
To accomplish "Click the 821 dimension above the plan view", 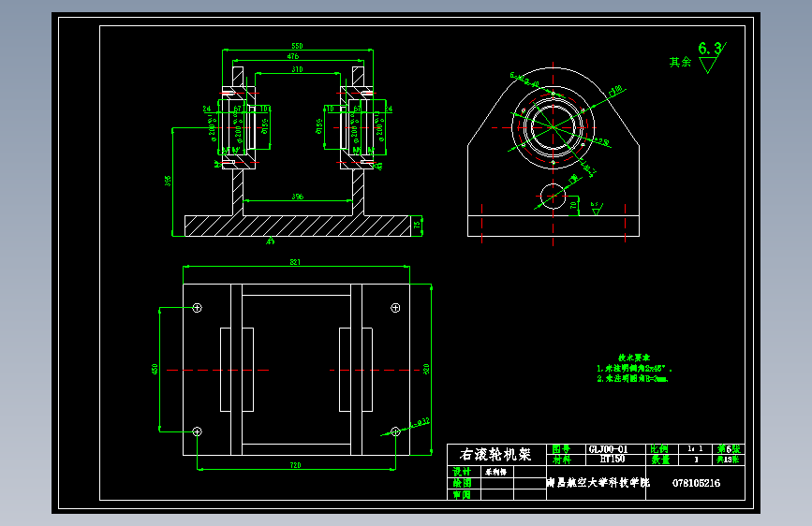I will (295, 262).
